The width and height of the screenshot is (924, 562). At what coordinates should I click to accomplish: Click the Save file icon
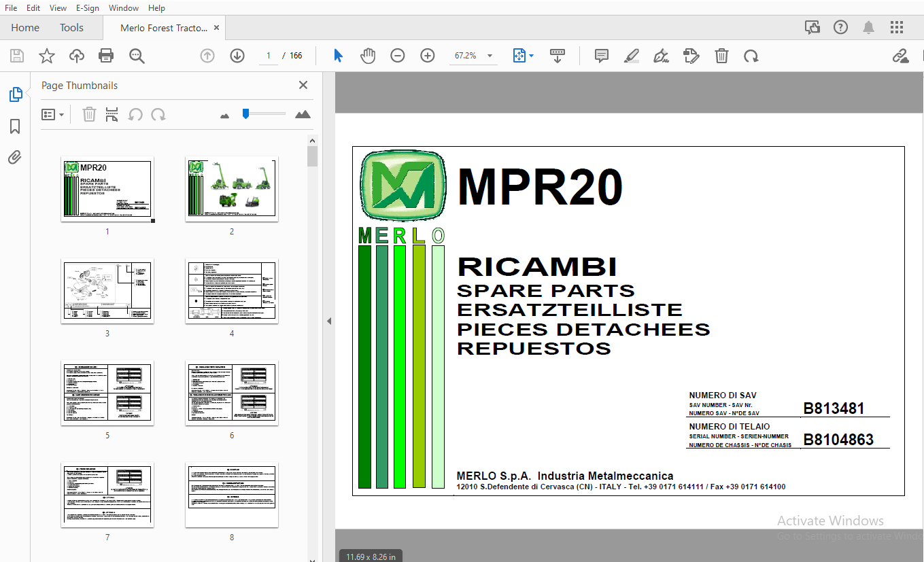click(17, 56)
